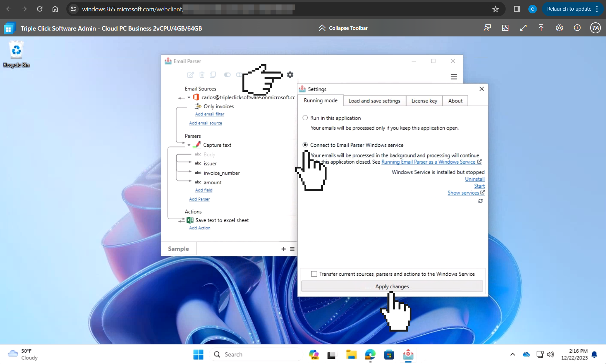Click the edit pencil icon in Email Parser toolbar
606x364 pixels.
[190, 75]
